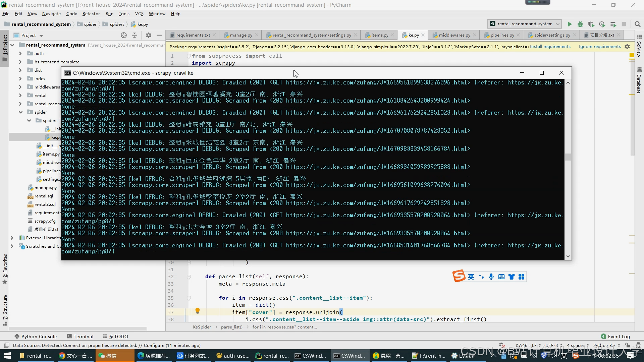Toggle the Terminal tool window

pos(83,336)
